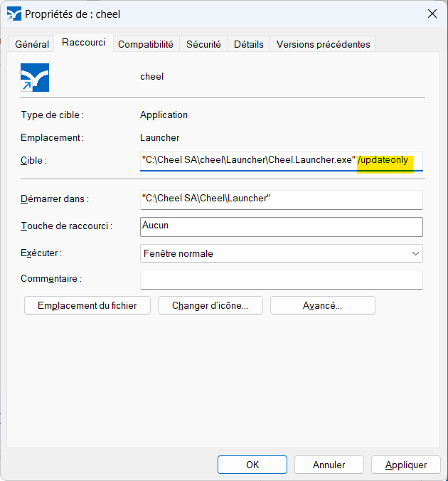Click the Launcher location value

tap(160, 138)
